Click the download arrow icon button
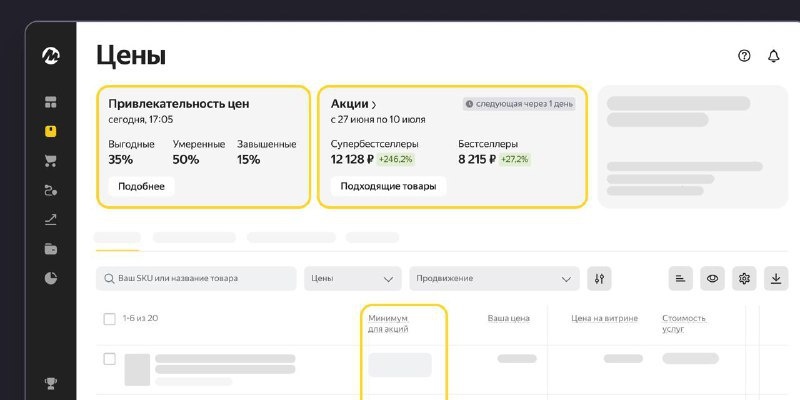Viewport: 800px width, 400px height. pos(776,279)
